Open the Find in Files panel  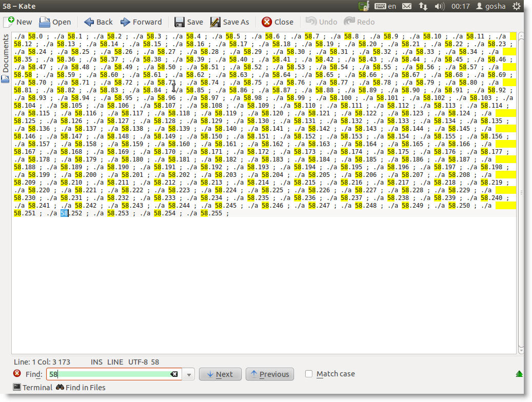click(81, 388)
